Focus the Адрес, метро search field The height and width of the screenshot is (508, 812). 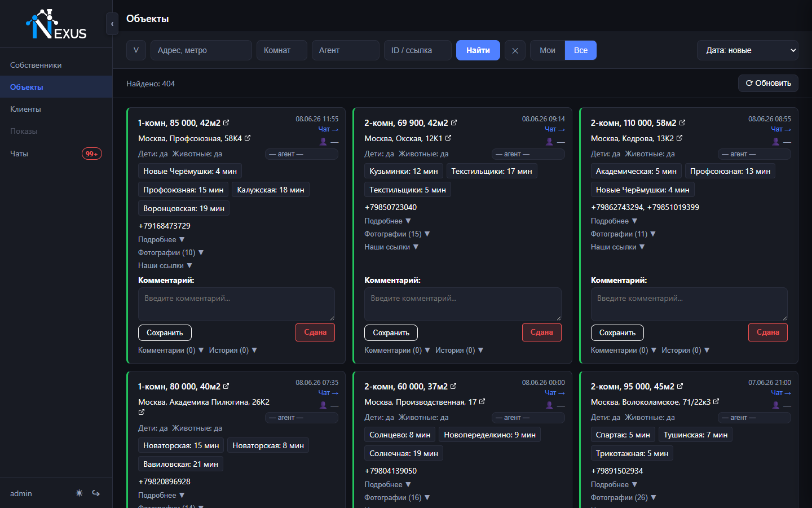tap(201, 50)
